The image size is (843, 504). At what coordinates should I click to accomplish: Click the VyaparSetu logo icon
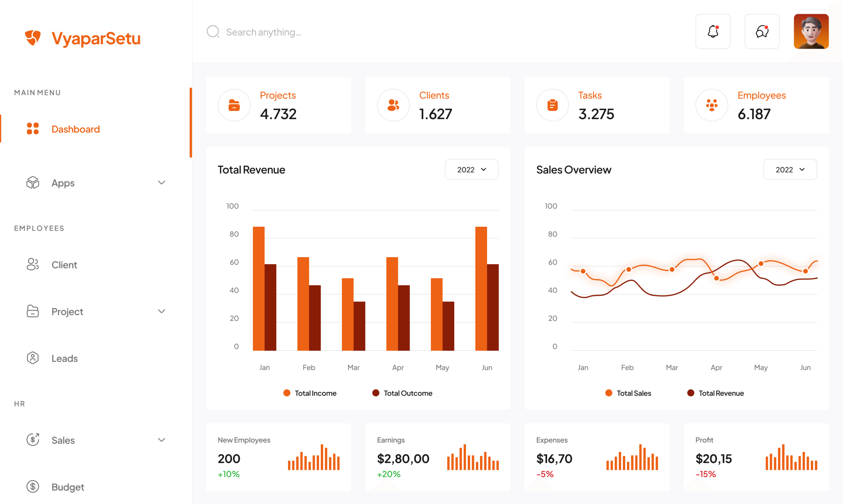pos(33,37)
